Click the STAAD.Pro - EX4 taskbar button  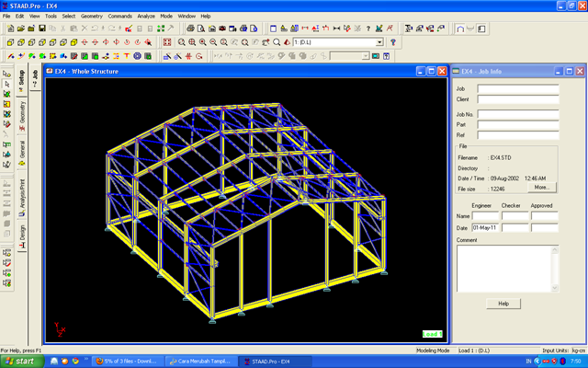click(x=274, y=362)
